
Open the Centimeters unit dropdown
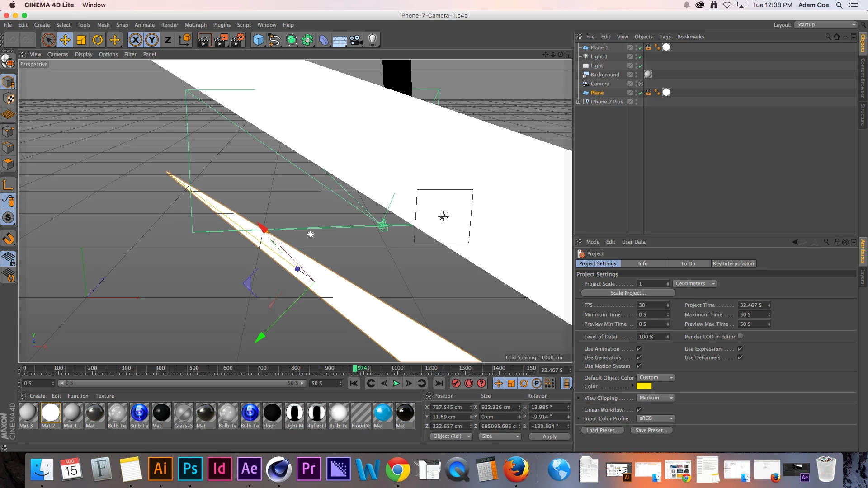tap(695, 284)
